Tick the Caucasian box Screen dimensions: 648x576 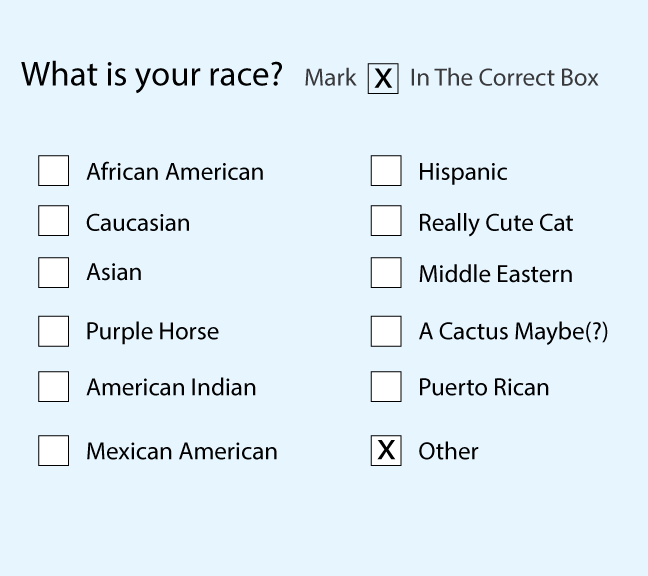point(53,221)
